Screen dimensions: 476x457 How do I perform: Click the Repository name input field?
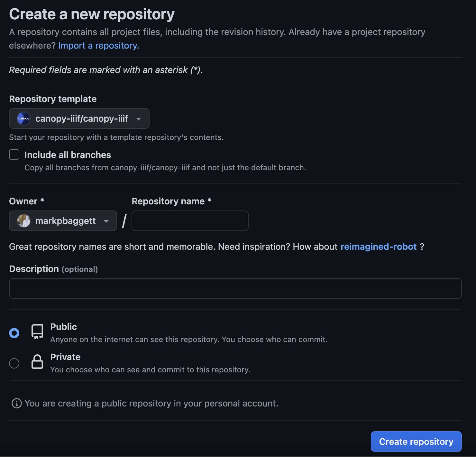(190, 221)
